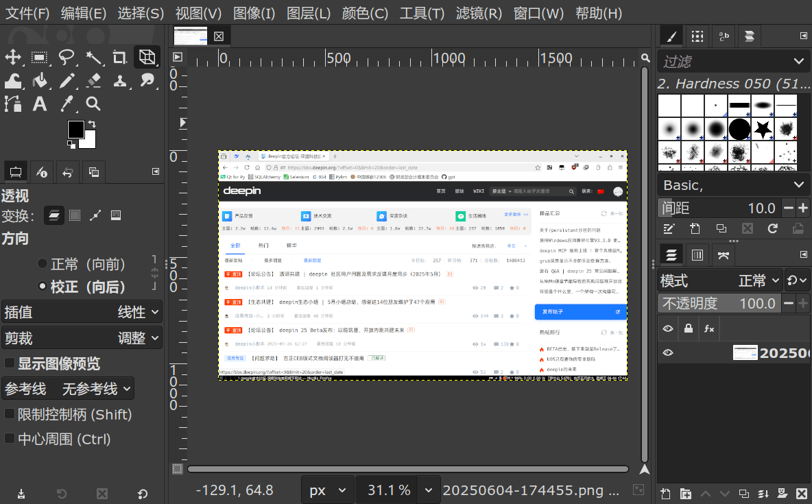Add a mask to the layer

[783, 494]
